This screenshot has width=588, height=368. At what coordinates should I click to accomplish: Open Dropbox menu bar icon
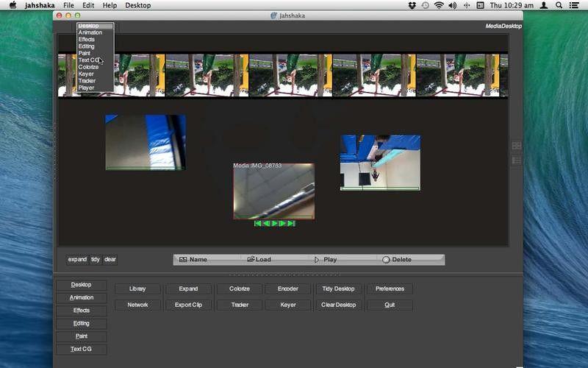click(412, 5)
